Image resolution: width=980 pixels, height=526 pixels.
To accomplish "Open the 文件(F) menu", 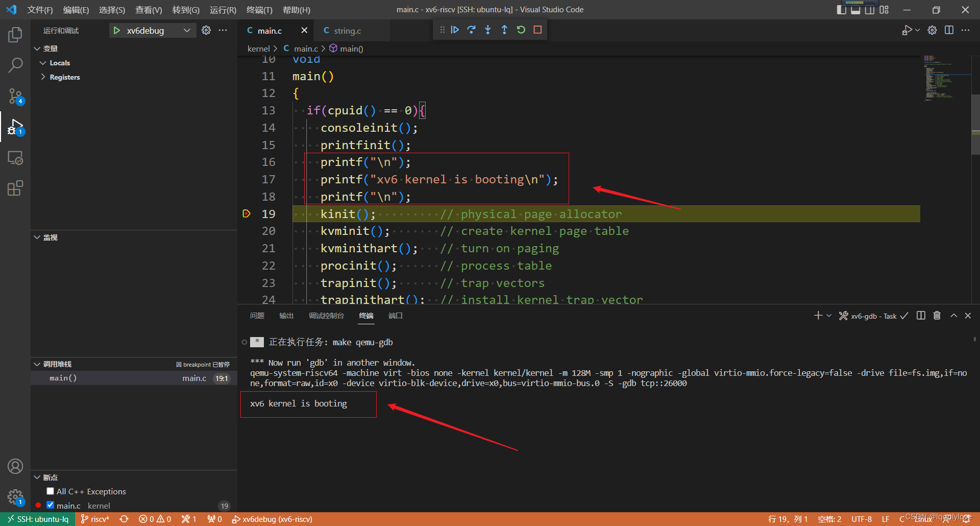I will tap(40, 10).
